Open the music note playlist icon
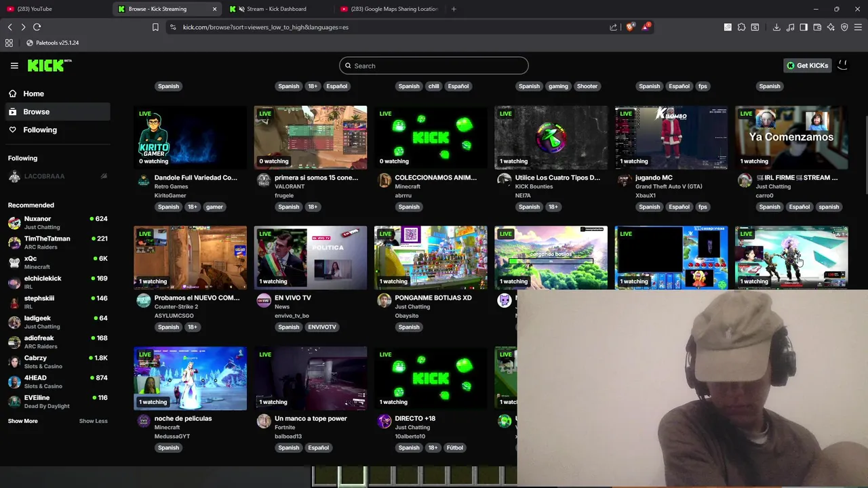Screen dimensions: 868x488 tap(790, 27)
